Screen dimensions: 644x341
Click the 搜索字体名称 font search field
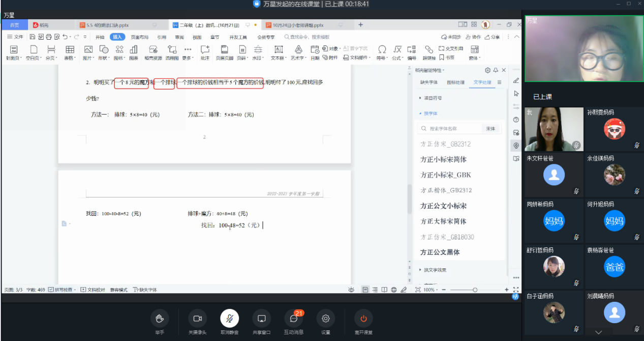pos(449,129)
